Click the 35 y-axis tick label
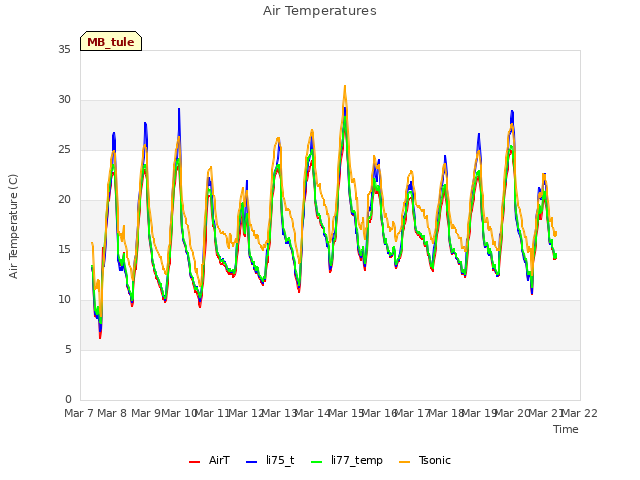The image size is (640, 480). [64, 50]
